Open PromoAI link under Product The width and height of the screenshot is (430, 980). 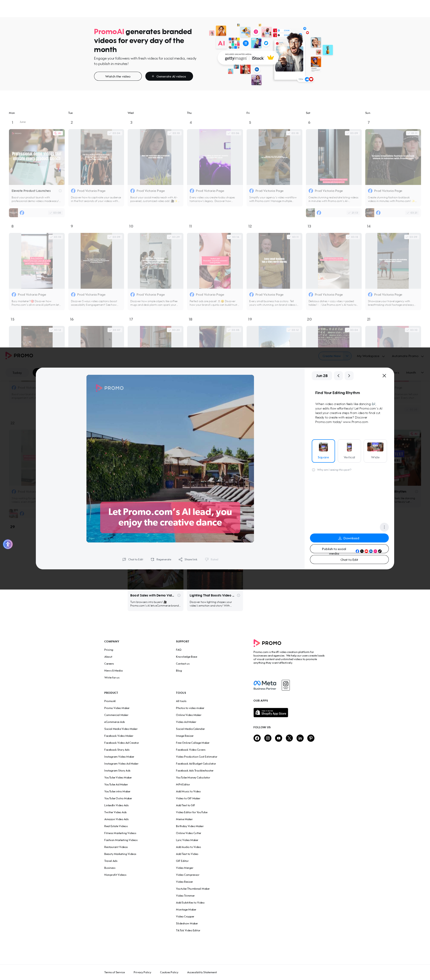(110, 701)
